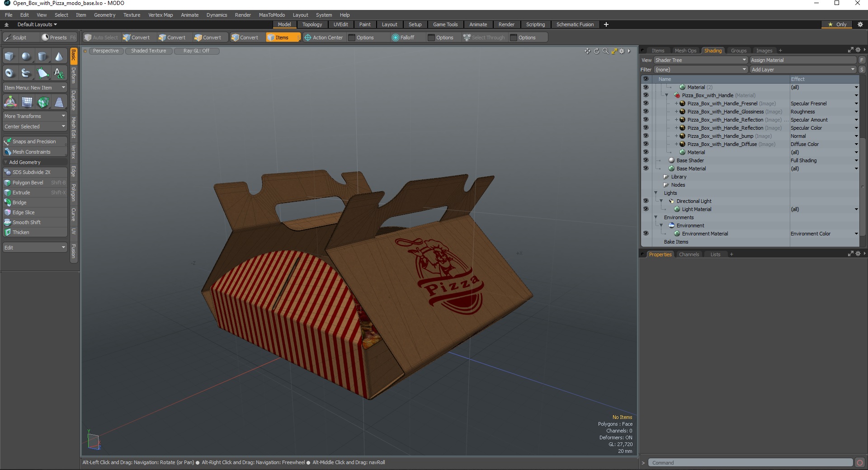Click the viewport maximize arrows icon
Viewport: 868px width, 470px height.
tap(614, 51)
